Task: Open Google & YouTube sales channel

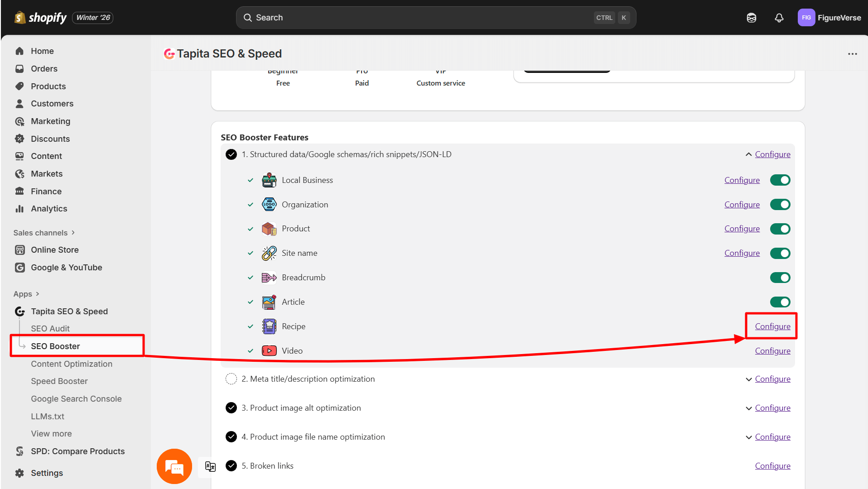Action: click(66, 267)
